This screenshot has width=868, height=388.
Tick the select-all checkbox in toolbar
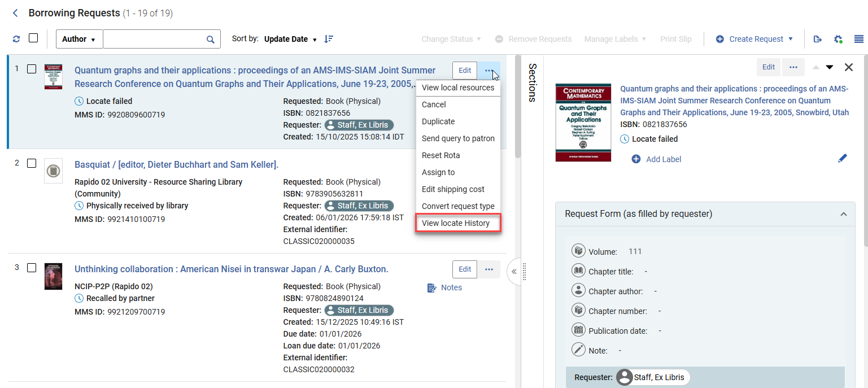(33, 38)
